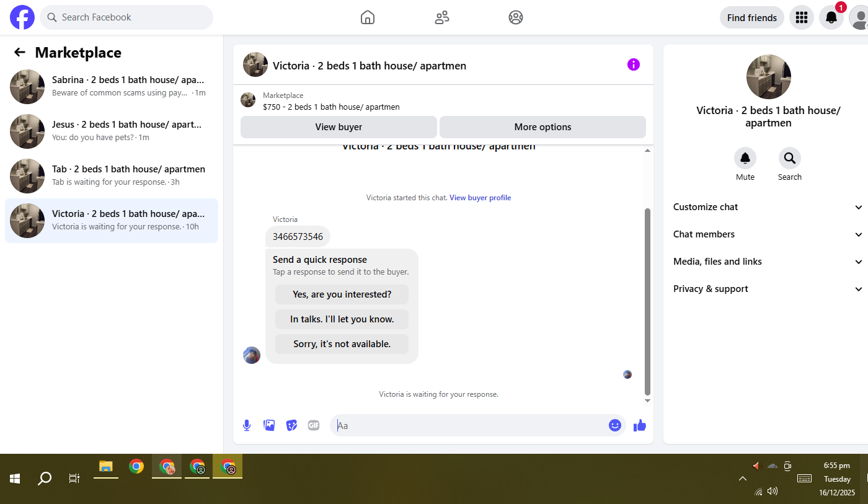
Task: Open Sabrina's marketplace conversation
Action: [x=112, y=87]
